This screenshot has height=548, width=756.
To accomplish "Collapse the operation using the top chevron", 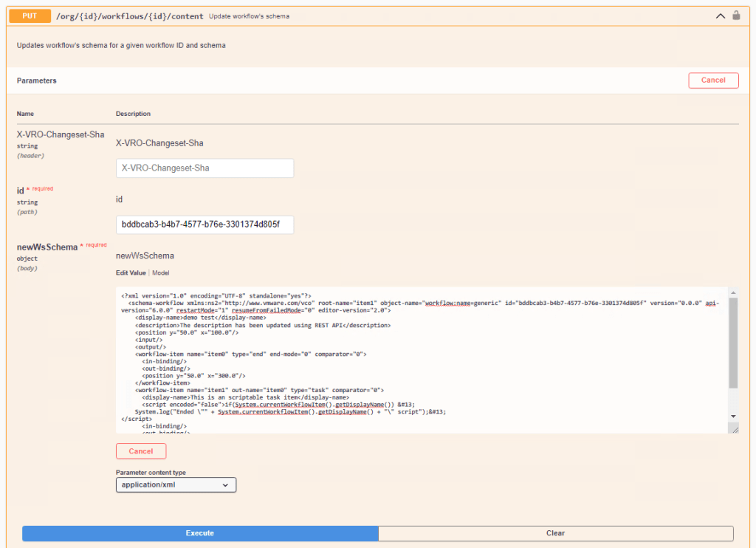I will pos(721,16).
